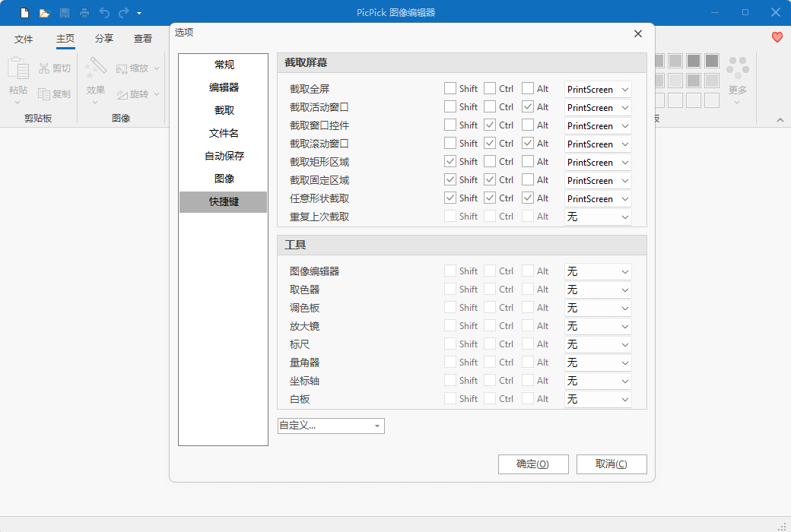791x532 pixels.
Task: Uncheck Ctrl for 截取固定区域
Action: point(489,179)
